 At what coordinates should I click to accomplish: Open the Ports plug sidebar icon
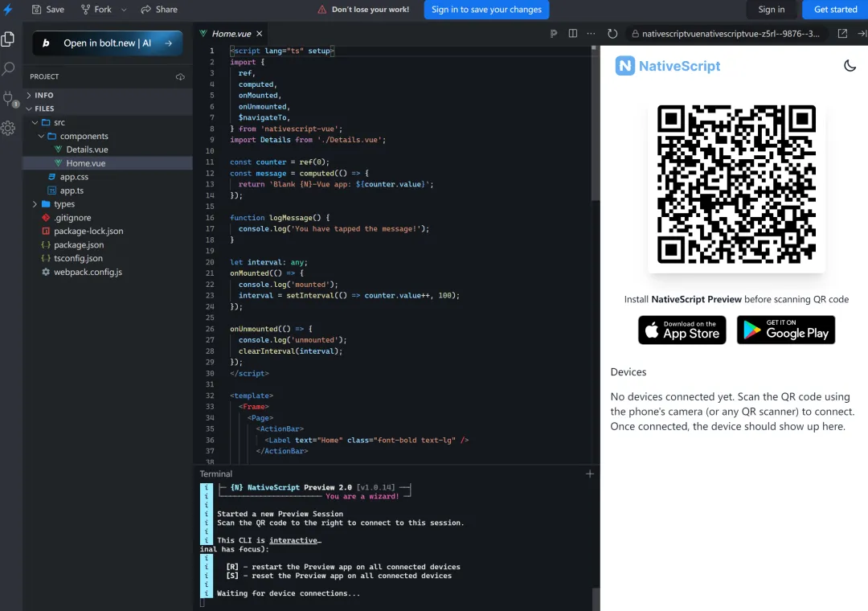[9, 99]
